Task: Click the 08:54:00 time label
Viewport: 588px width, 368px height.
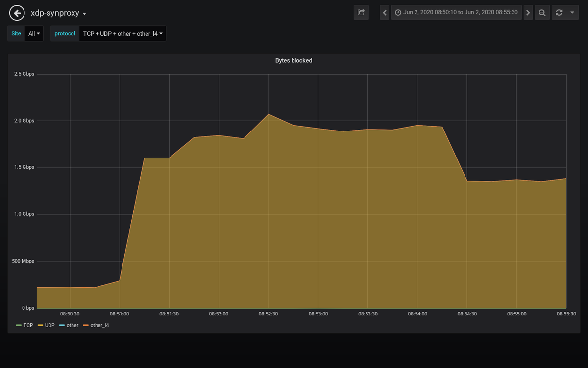Action: click(x=417, y=314)
